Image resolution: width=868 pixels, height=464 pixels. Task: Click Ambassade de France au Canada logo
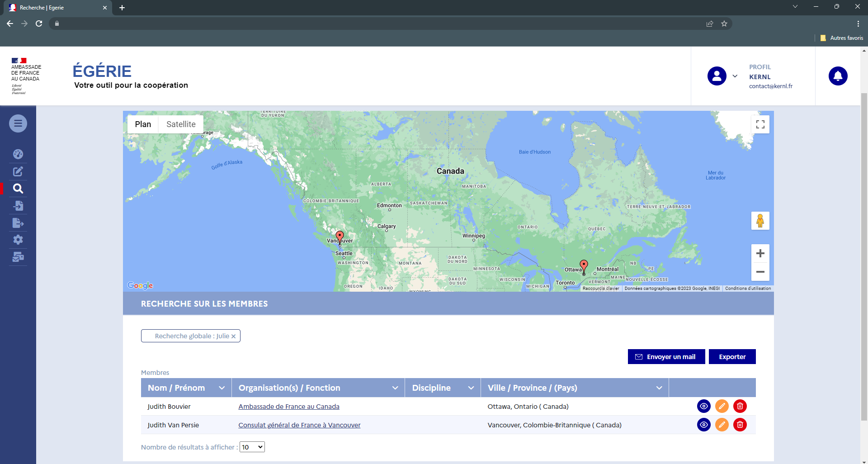pos(26,76)
